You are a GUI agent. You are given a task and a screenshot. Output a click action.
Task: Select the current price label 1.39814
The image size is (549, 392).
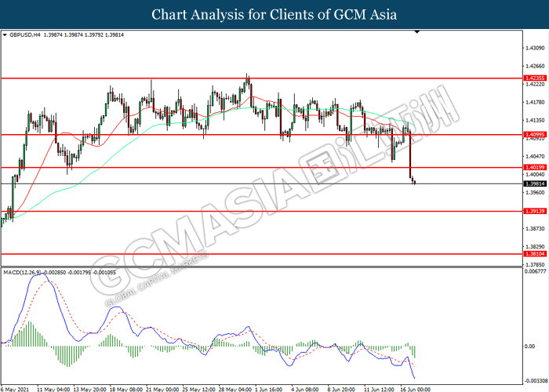pyautogui.click(x=535, y=183)
